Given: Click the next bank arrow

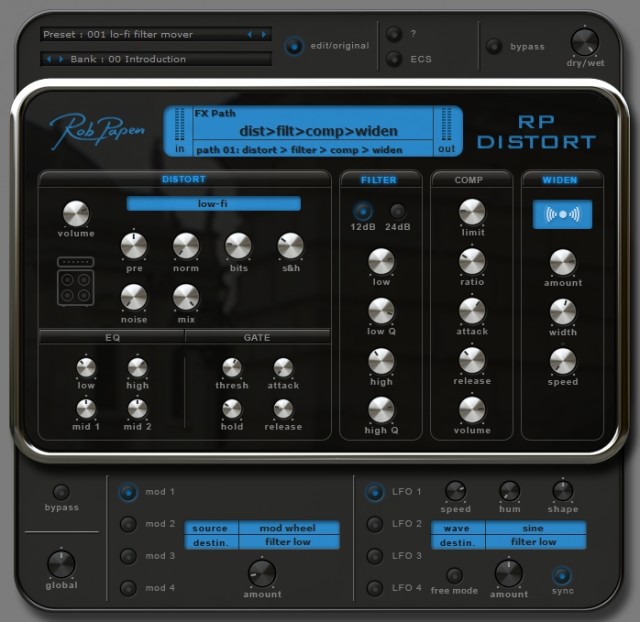Looking at the screenshot, I should [60, 59].
